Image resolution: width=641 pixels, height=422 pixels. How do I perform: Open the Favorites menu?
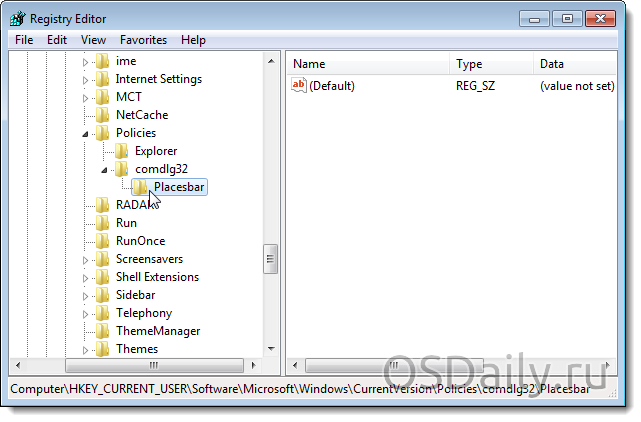[143, 40]
